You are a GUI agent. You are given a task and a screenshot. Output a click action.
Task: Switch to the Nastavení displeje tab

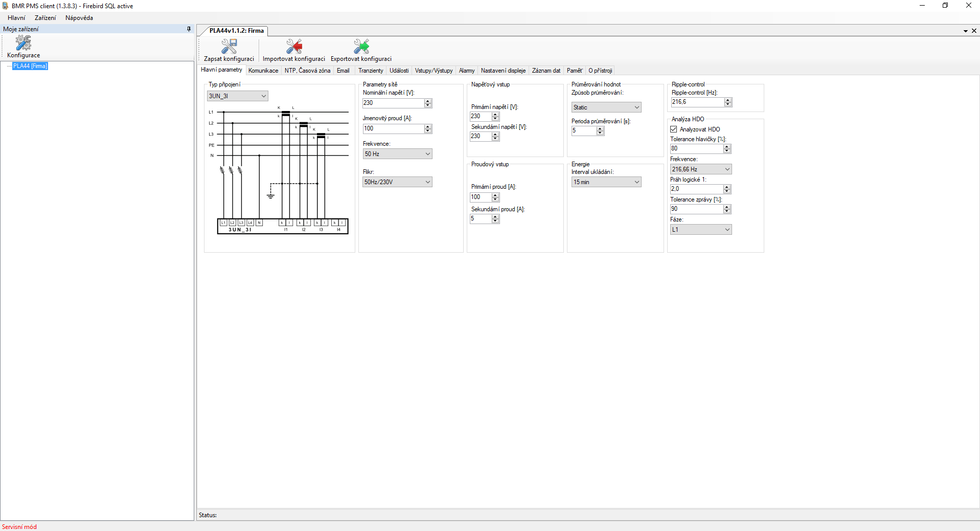(503, 71)
